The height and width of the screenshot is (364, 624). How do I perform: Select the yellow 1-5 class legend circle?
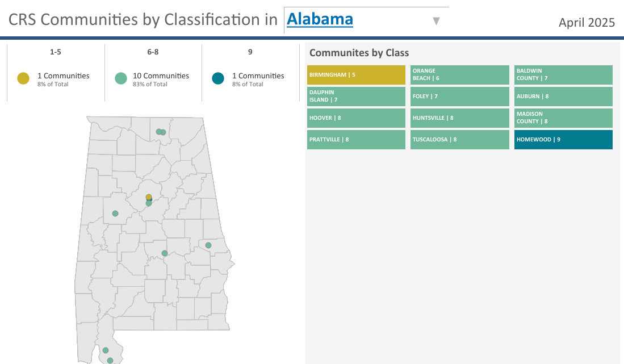[23, 78]
